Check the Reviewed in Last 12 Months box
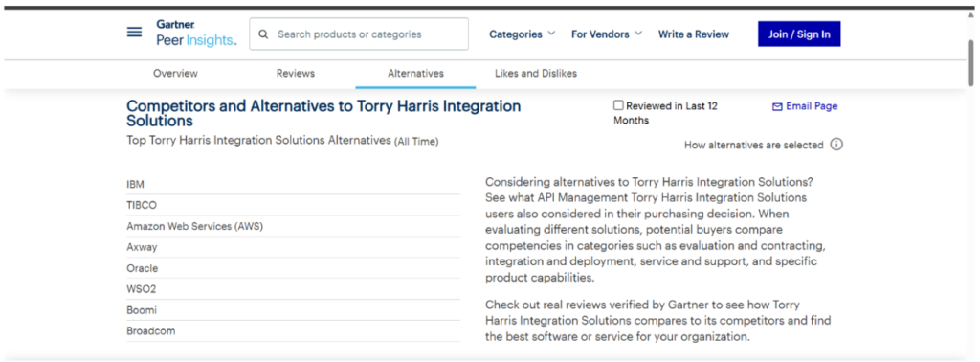This screenshot has width=980, height=362. (x=618, y=105)
